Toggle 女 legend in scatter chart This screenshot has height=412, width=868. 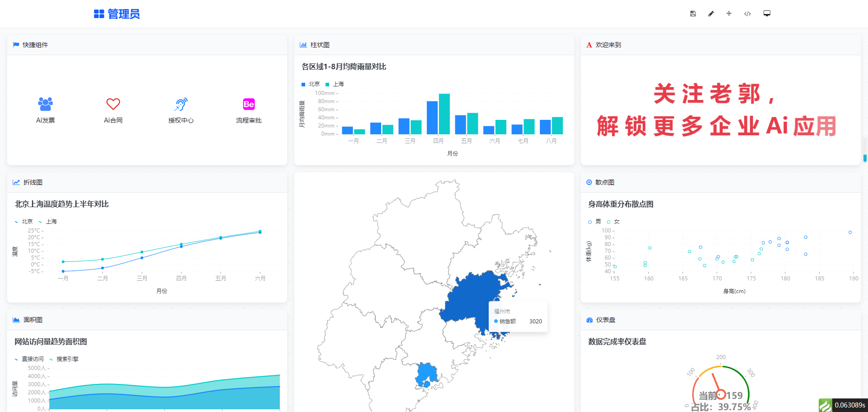coord(613,222)
